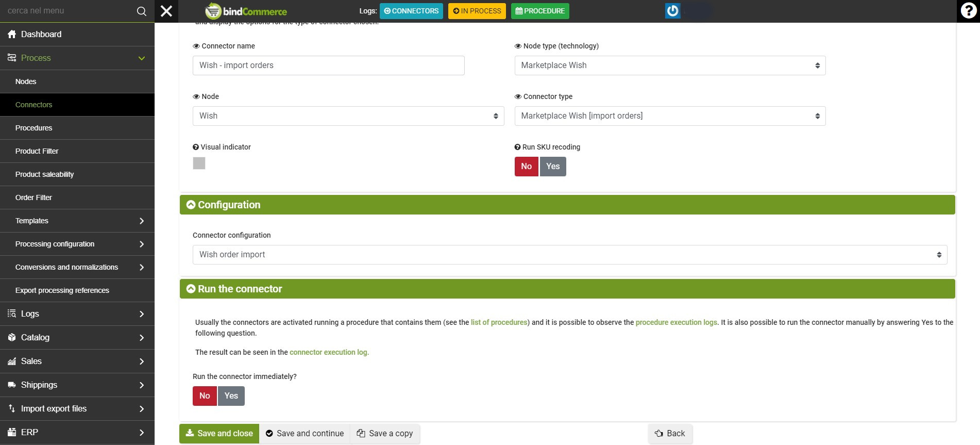Open help via the question mark icon
The height and width of the screenshot is (445, 980).
968,11
